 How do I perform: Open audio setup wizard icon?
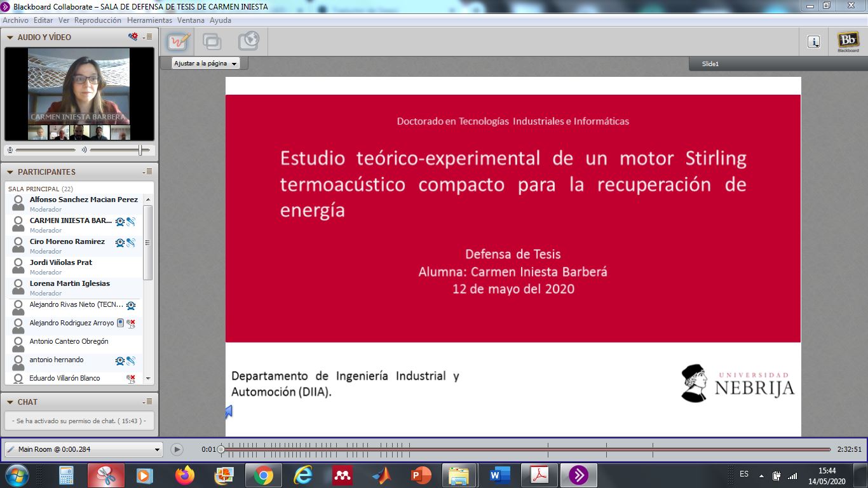point(133,37)
